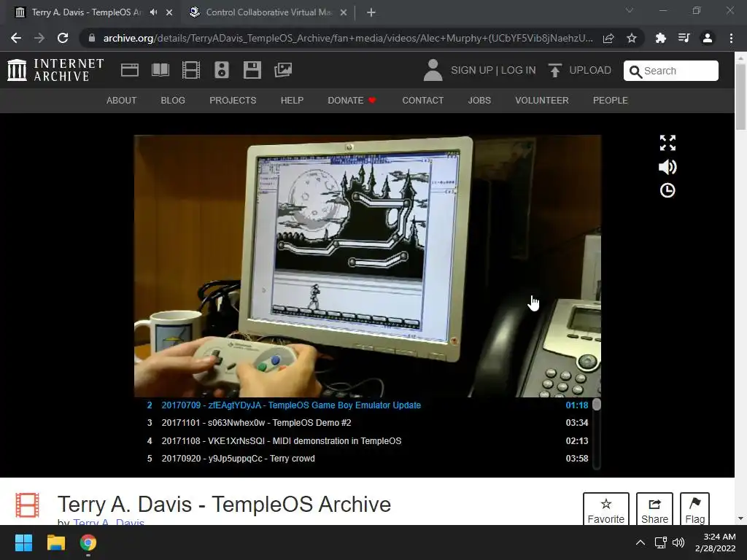
Task: Open the CONTACT menu item
Action: pyautogui.click(x=422, y=101)
